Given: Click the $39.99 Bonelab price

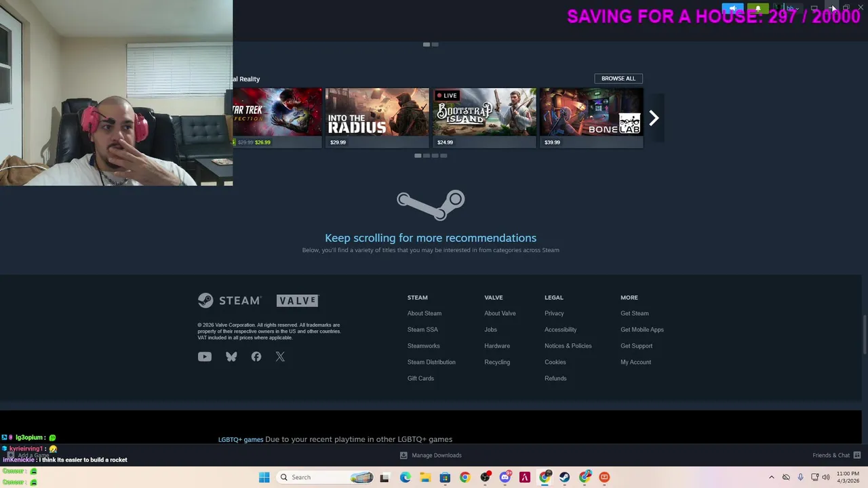Looking at the screenshot, I should (x=552, y=142).
